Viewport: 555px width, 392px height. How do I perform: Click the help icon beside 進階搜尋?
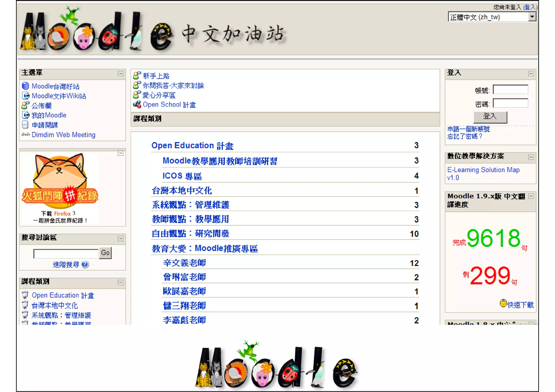(x=85, y=264)
